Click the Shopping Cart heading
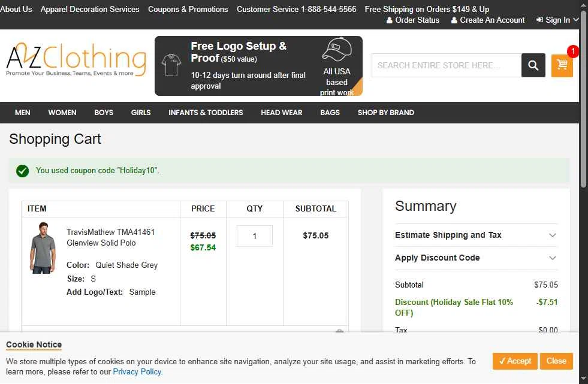This screenshot has width=588, height=384. [55, 139]
